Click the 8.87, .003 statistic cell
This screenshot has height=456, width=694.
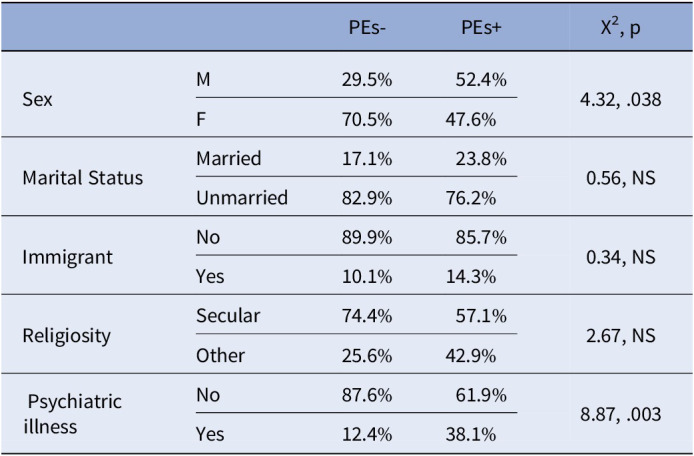[x=621, y=415]
